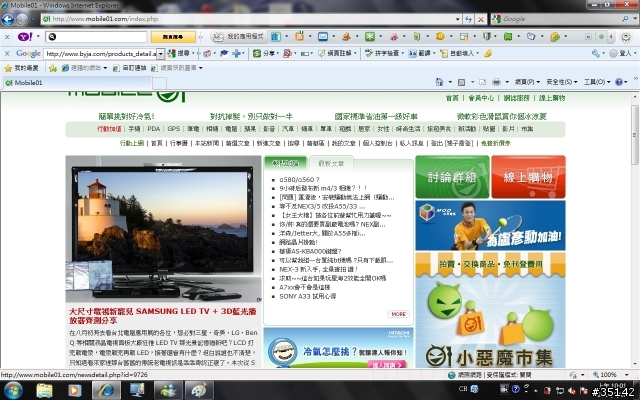Click the yellow Yahoo search button
The height and width of the screenshot is (400, 640).
(173, 37)
